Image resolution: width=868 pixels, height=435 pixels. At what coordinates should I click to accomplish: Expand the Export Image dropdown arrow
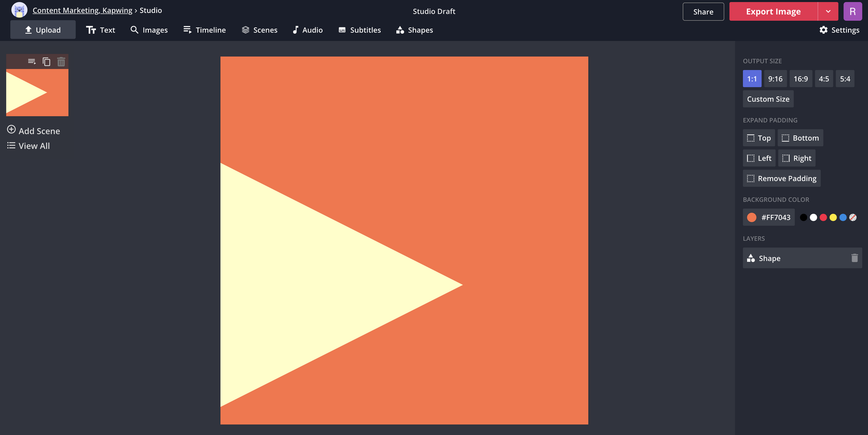(x=828, y=12)
